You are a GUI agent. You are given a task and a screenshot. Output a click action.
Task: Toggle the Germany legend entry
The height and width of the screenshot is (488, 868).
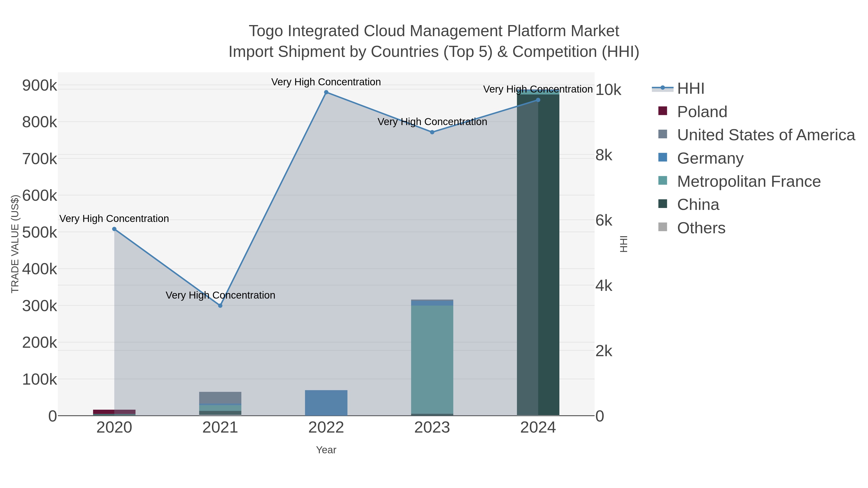point(700,158)
